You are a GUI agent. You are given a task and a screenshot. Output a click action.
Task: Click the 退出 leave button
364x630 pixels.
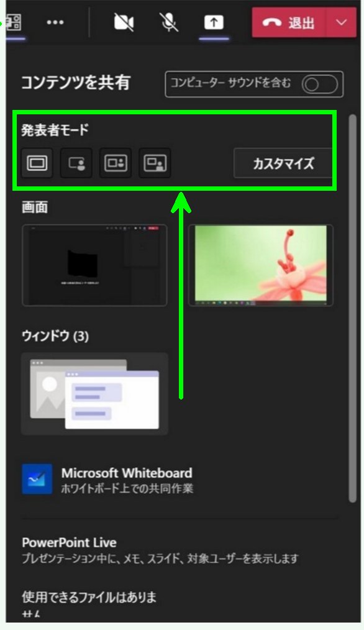point(289,22)
